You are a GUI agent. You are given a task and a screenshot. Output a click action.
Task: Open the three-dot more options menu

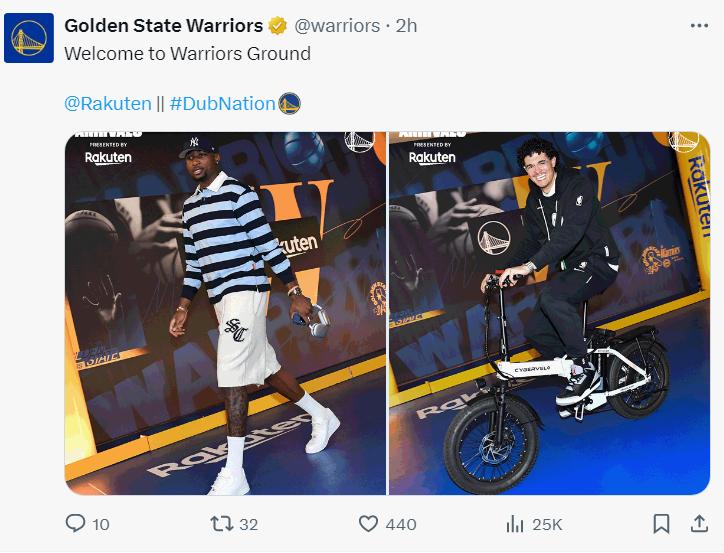click(699, 25)
